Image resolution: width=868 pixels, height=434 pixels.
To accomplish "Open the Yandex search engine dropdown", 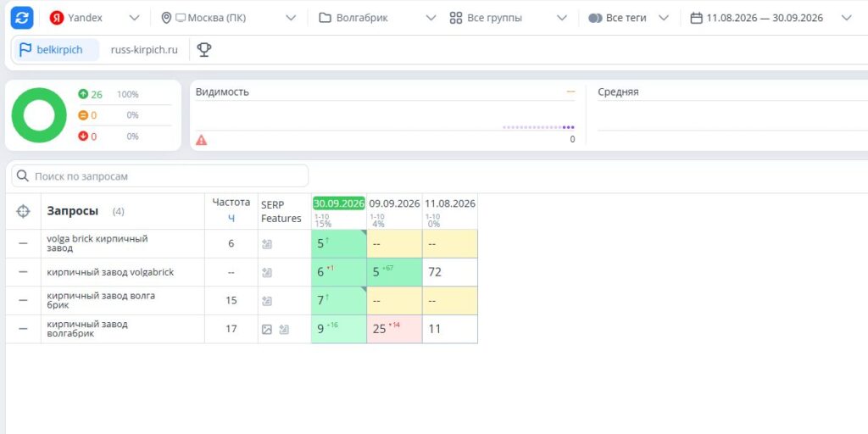I will [x=94, y=18].
